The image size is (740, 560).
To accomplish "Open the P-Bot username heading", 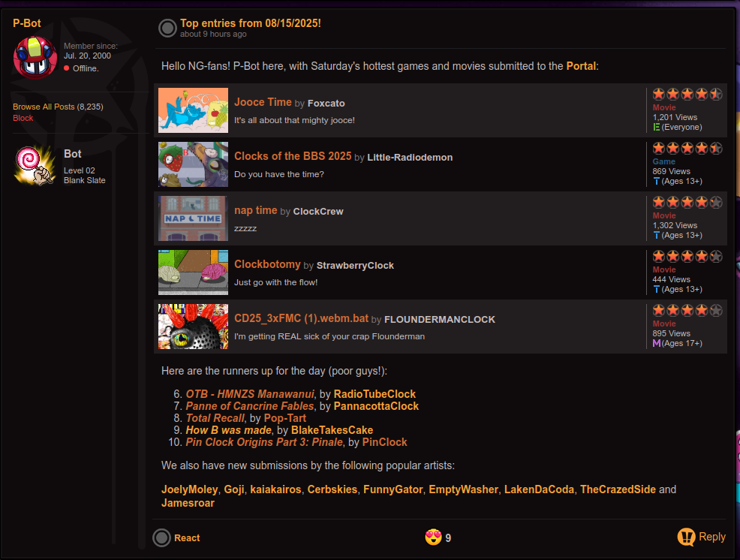I will pyautogui.click(x=27, y=23).
